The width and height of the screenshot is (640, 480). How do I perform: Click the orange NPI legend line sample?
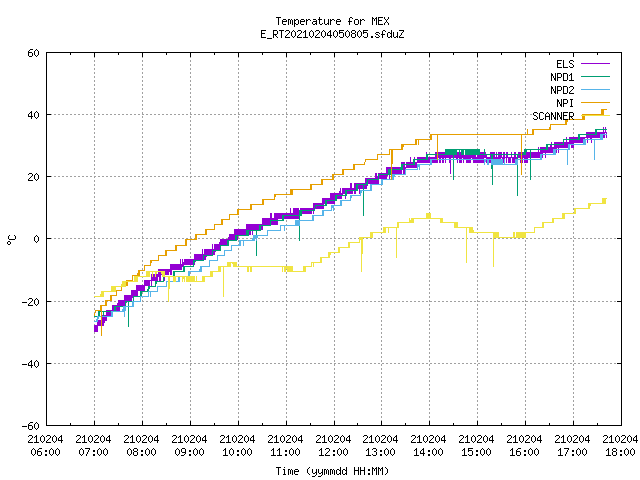[x=596, y=102]
